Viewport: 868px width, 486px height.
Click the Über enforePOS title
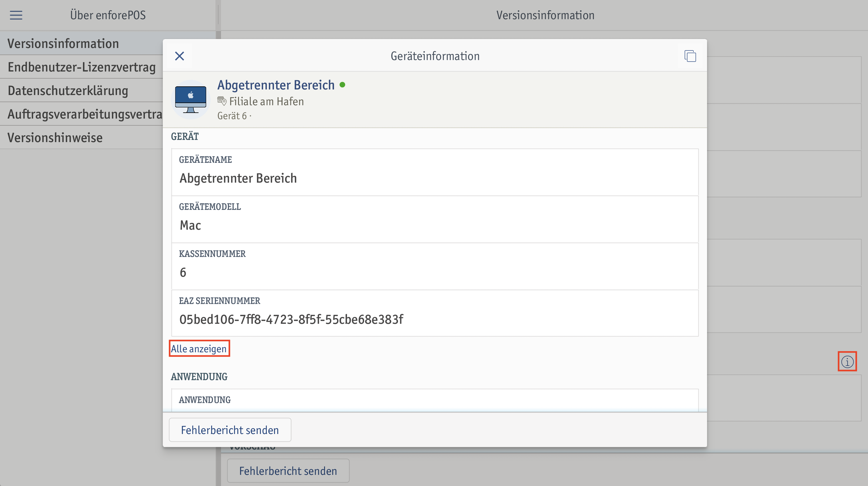click(108, 15)
